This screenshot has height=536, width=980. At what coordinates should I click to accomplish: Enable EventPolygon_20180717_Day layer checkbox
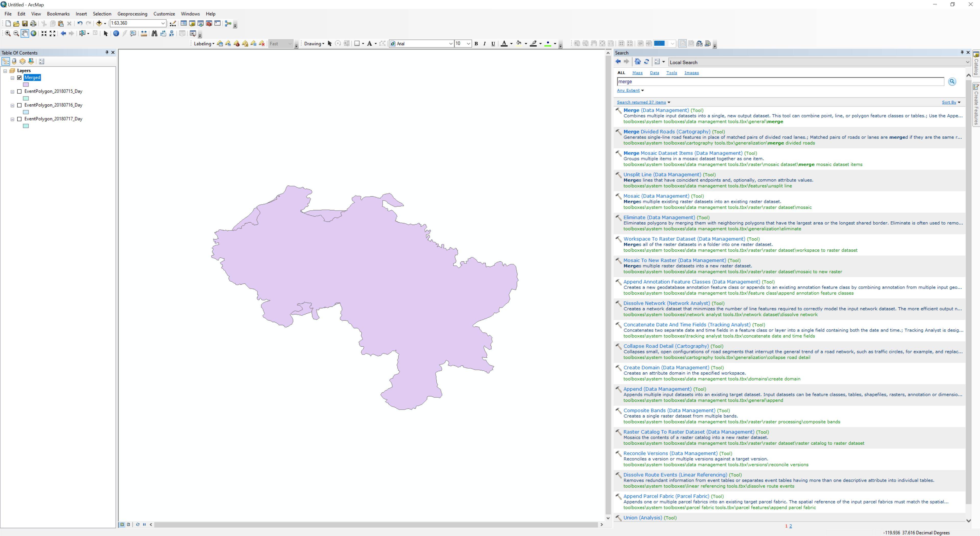[x=19, y=119]
